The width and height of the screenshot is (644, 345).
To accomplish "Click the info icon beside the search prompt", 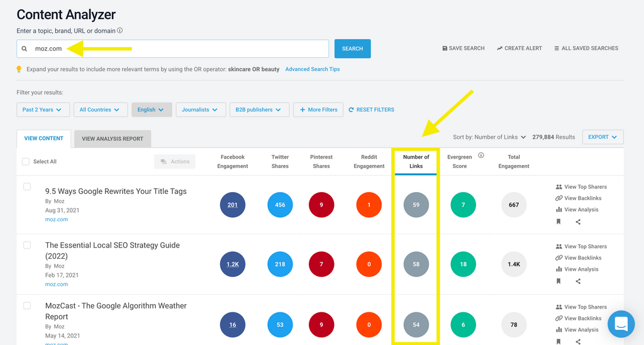I will pos(120,30).
